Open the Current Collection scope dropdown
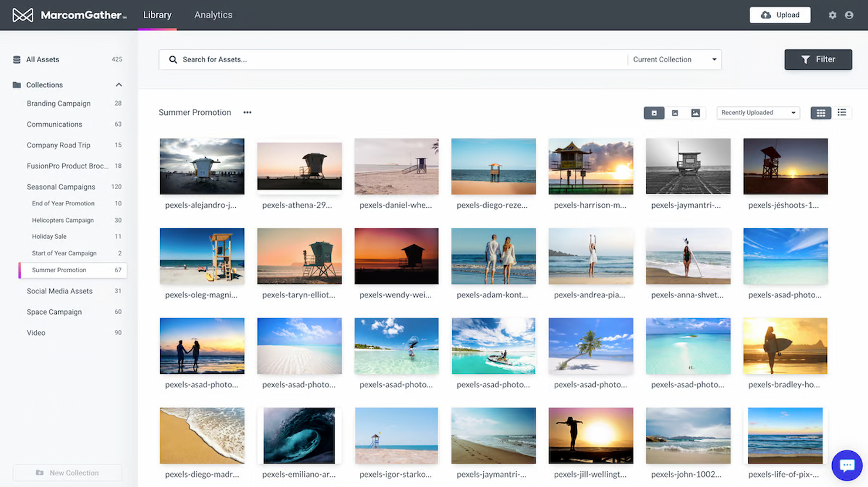This screenshot has width=868, height=487. pos(673,59)
